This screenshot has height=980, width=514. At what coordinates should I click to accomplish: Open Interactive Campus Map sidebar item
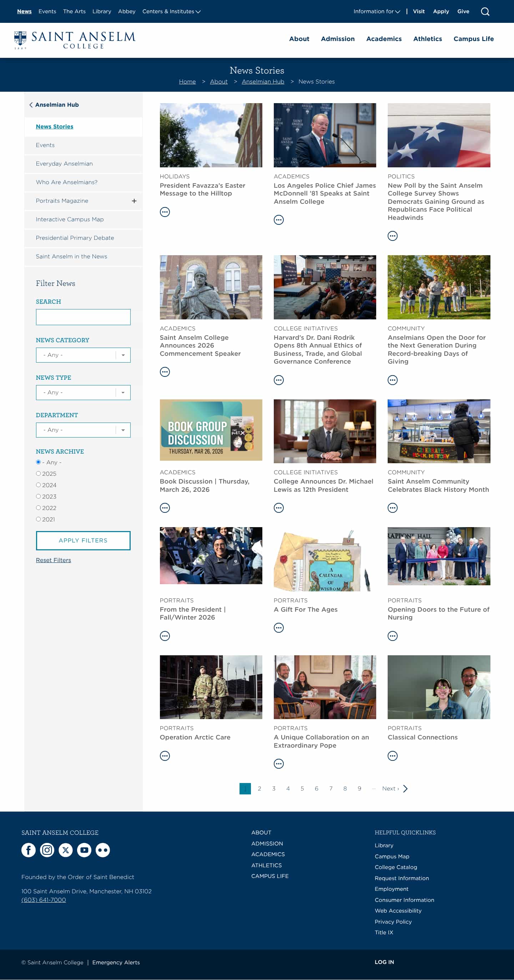click(x=83, y=219)
